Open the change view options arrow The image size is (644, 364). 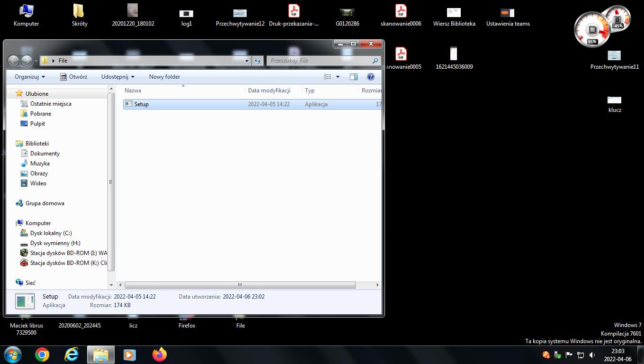pyautogui.click(x=338, y=77)
